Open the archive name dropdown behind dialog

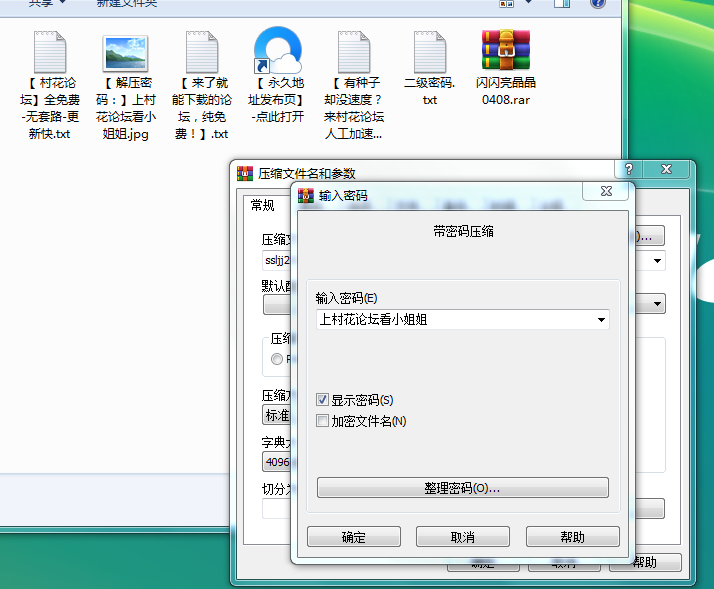pyautogui.click(x=658, y=261)
